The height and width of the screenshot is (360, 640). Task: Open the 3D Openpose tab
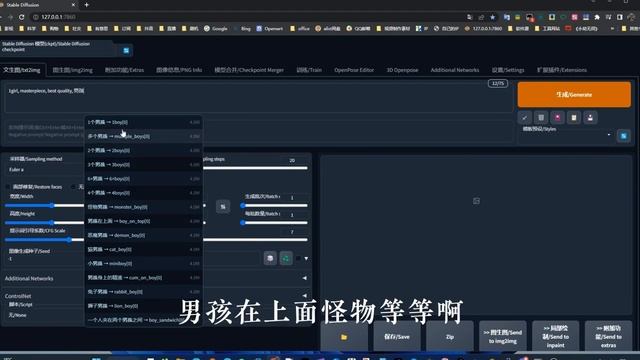coord(402,70)
